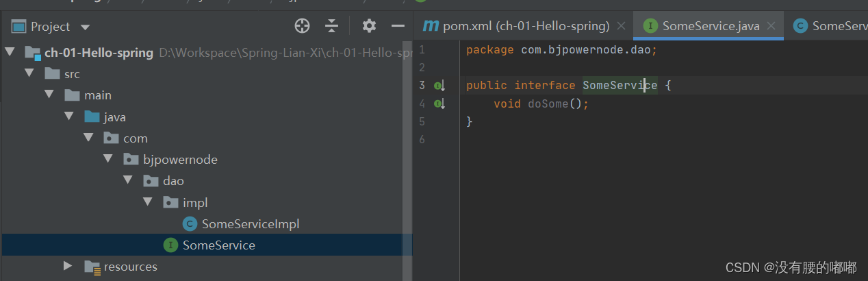The image size is (868, 281).
Task: Click the Project view window icon
Action: [18, 27]
